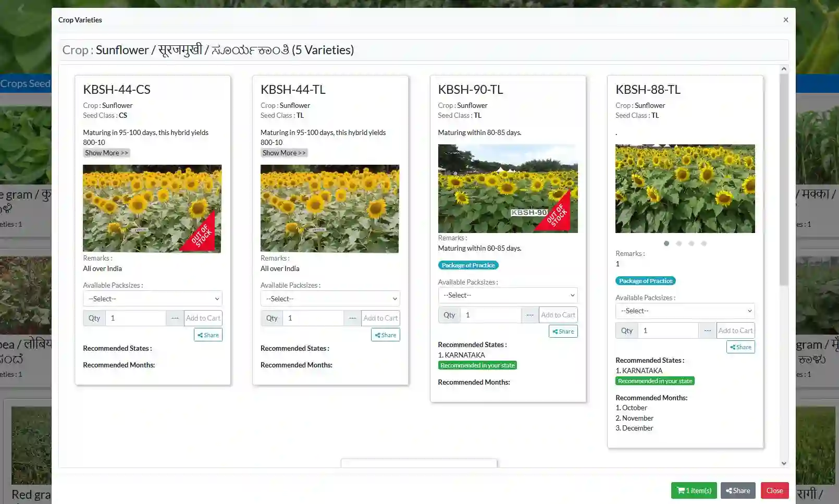The image size is (839, 504).
Task: Click scrollbar up arrow in varieties list
Action: [784, 69]
